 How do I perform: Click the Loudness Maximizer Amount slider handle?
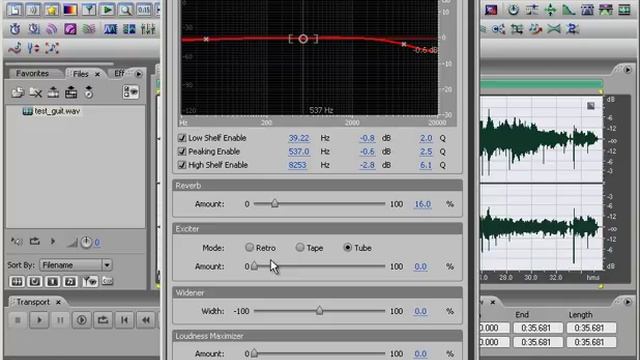pos(254,353)
